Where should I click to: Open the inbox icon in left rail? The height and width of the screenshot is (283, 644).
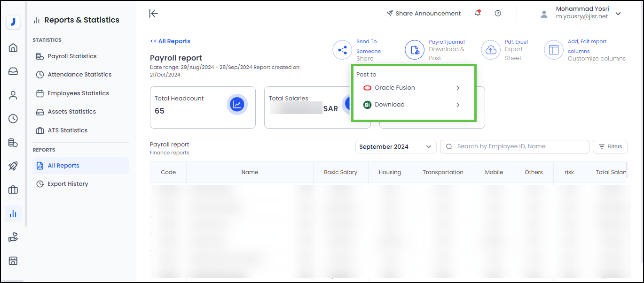coord(13,71)
